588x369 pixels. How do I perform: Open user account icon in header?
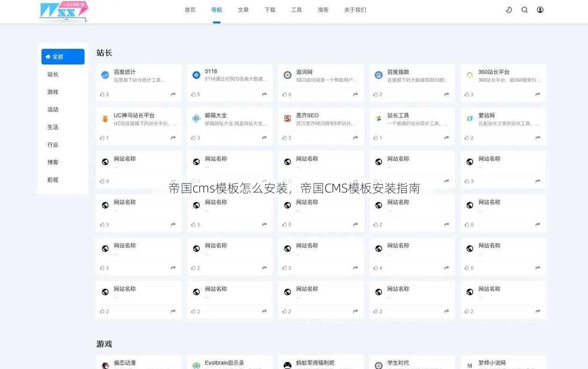pyautogui.click(x=540, y=10)
